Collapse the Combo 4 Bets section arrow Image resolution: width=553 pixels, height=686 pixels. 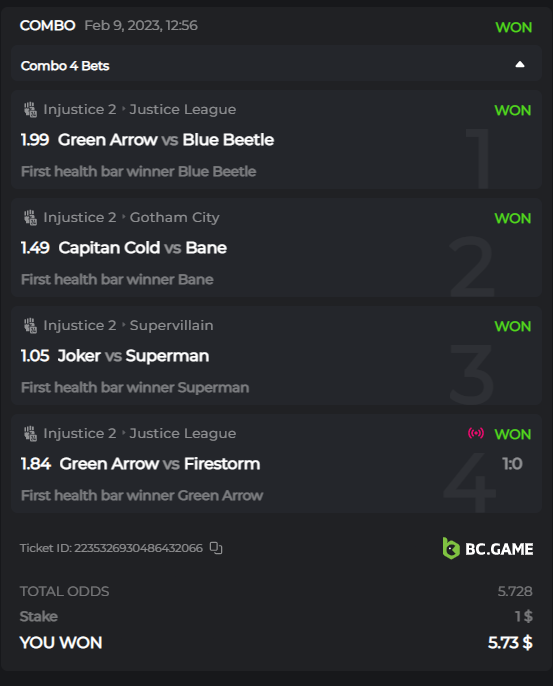(520, 65)
